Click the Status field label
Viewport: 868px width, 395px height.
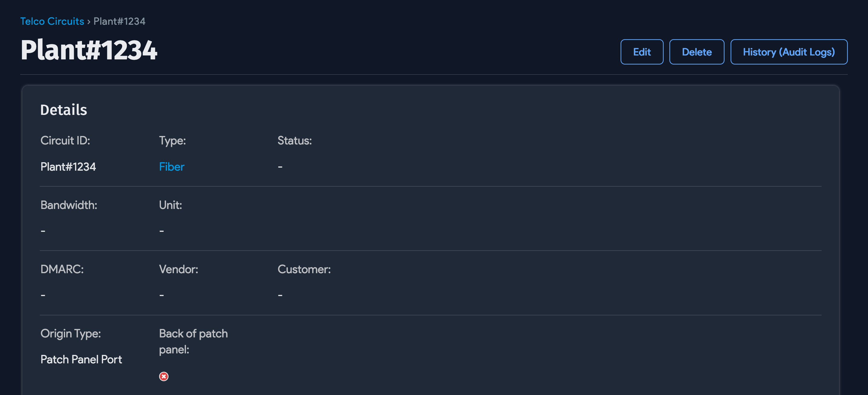click(294, 141)
